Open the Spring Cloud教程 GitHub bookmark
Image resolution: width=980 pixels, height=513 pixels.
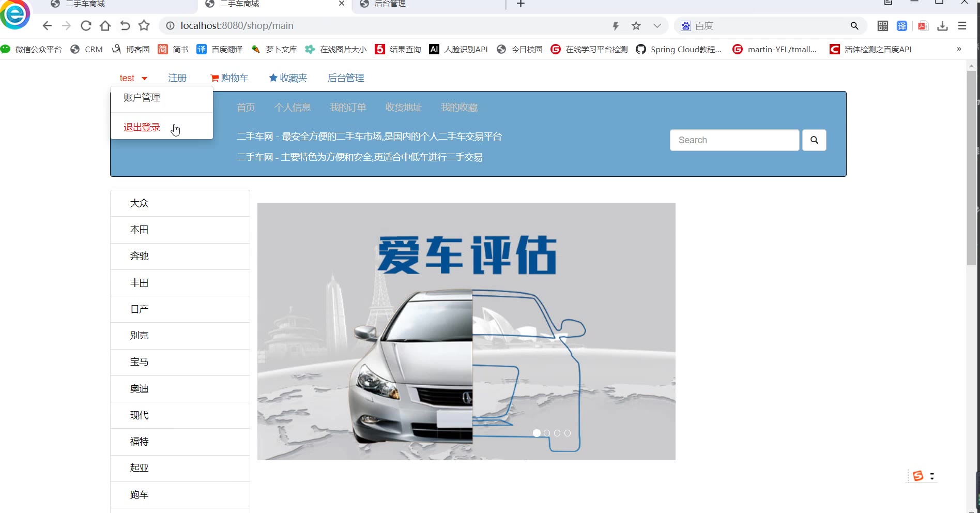click(x=679, y=49)
